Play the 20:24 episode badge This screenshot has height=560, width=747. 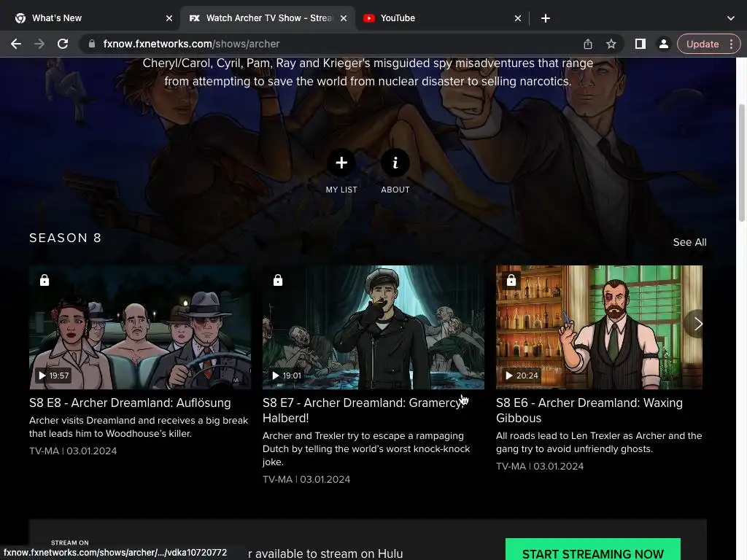coord(521,376)
